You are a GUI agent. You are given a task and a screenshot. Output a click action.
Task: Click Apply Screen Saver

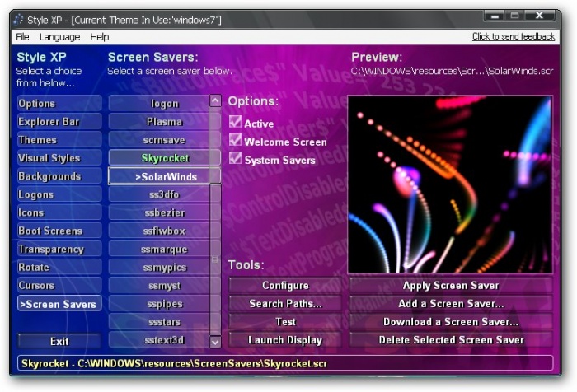(451, 286)
